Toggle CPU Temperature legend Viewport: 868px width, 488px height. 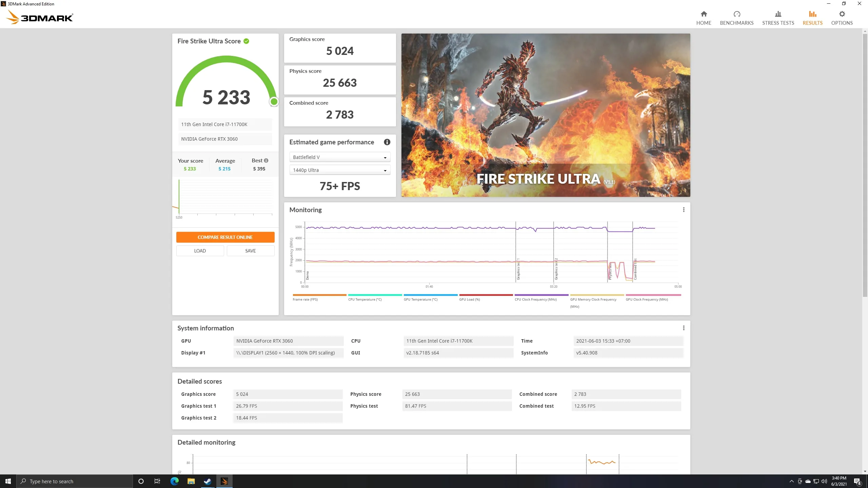375,298
